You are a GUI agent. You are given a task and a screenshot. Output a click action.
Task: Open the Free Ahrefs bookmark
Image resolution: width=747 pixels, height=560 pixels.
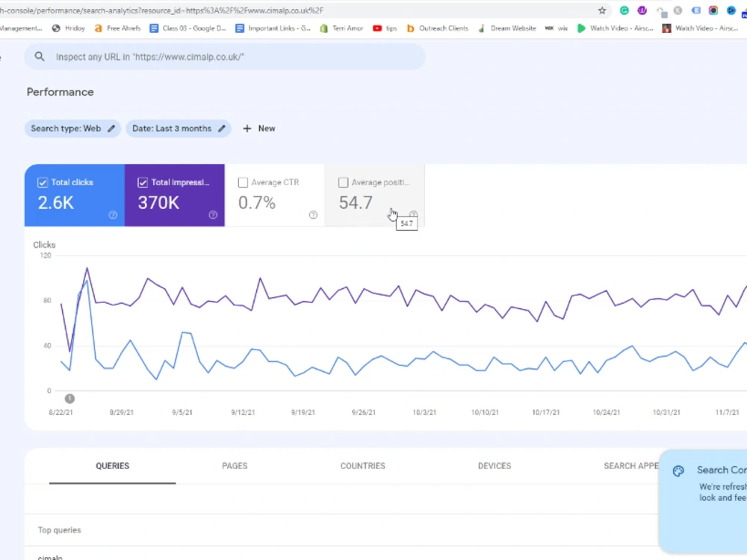(118, 28)
